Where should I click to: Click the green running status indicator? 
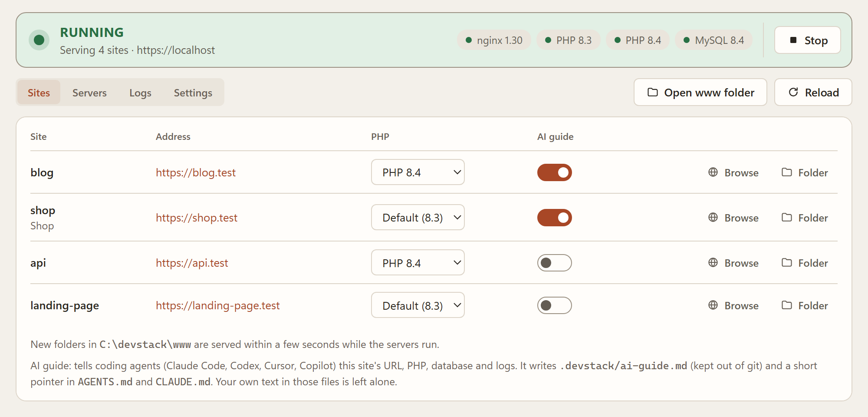(x=39, y=40)
